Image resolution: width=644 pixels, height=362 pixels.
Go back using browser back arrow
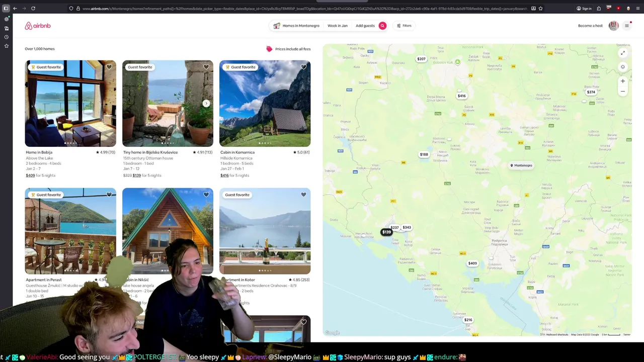coord(15,9)
